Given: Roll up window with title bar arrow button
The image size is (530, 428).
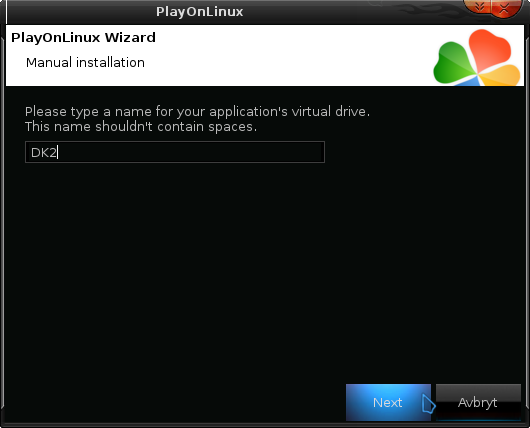Looking at the screenshot, I should (x=479, y=7).
